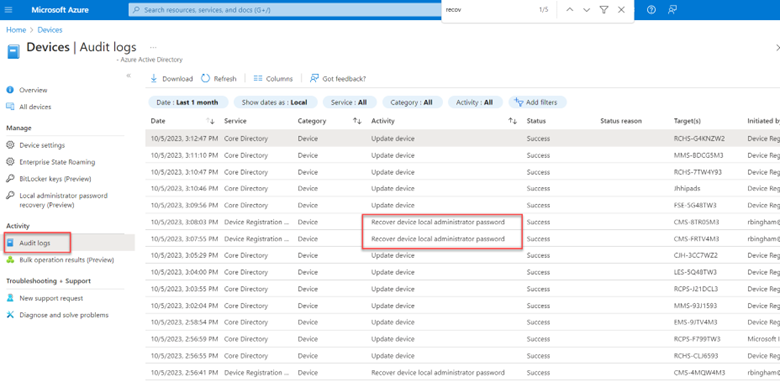Screen dimensions: 780x382
Task: Click the Add filters button
Action: 537,102
